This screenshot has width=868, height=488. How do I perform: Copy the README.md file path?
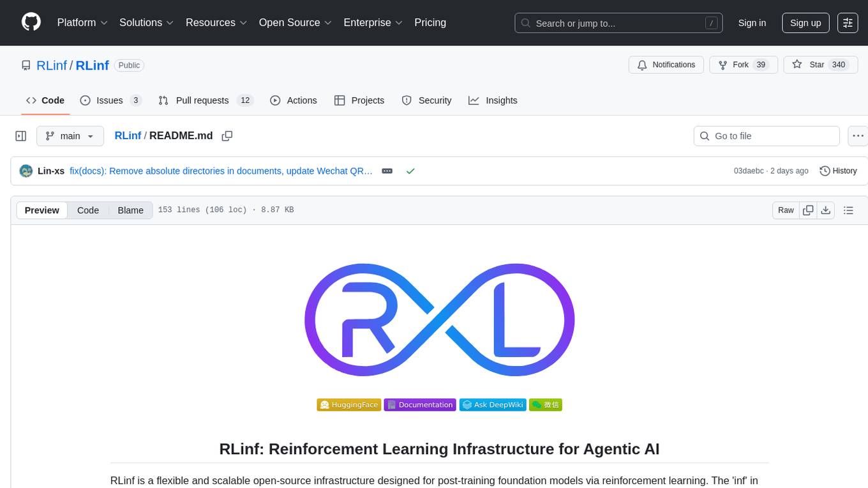[x=227, y=136]
